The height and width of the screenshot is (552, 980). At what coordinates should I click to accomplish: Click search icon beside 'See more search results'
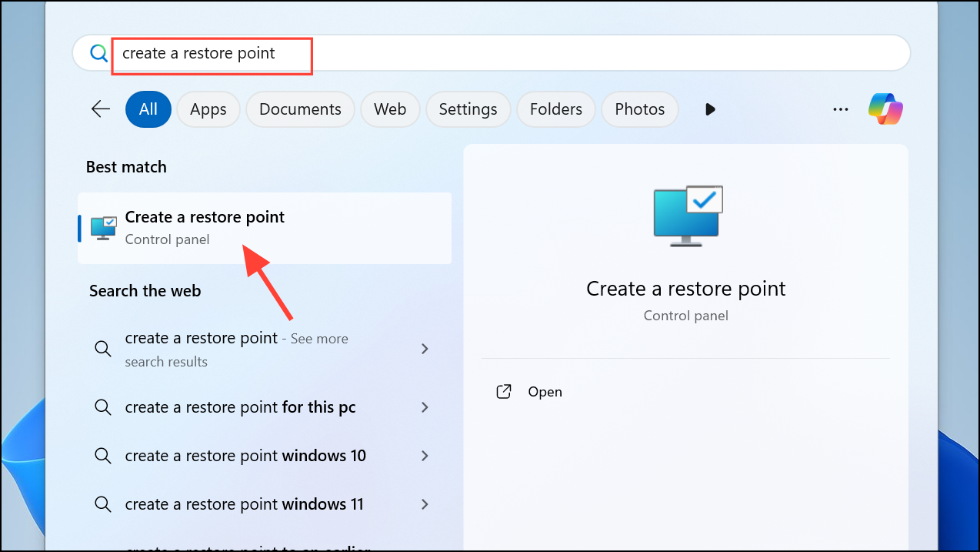[103, 349]
